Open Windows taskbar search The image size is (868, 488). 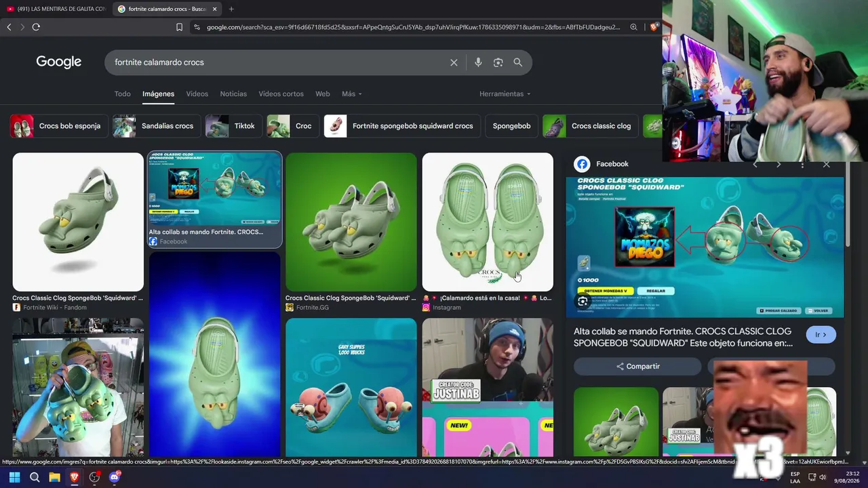[x=35, y=477]
